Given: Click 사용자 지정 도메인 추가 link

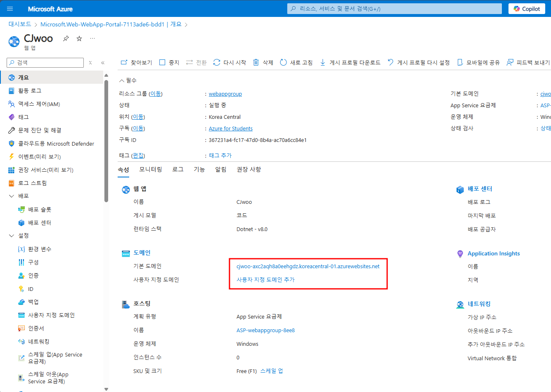Looking at the screenshot, I should 265,280.
